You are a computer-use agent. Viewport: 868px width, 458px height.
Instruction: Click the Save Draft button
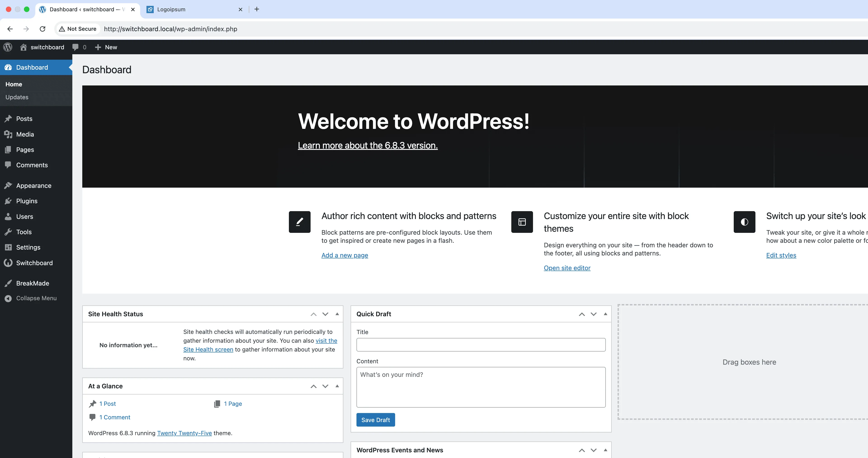pos(375,420)
